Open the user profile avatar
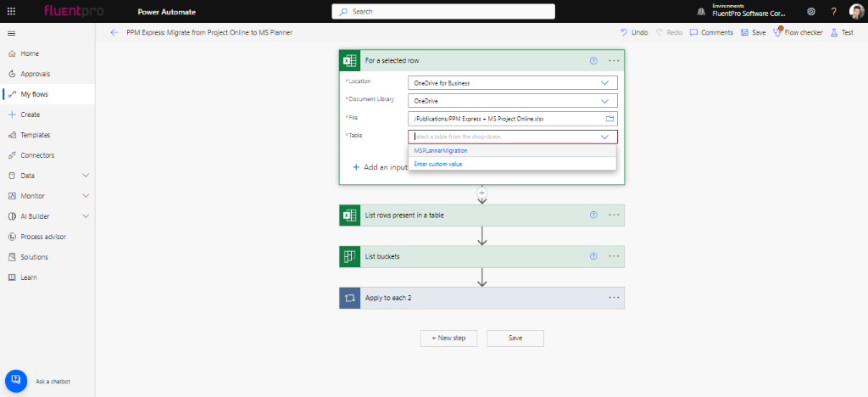 point(856,11)
